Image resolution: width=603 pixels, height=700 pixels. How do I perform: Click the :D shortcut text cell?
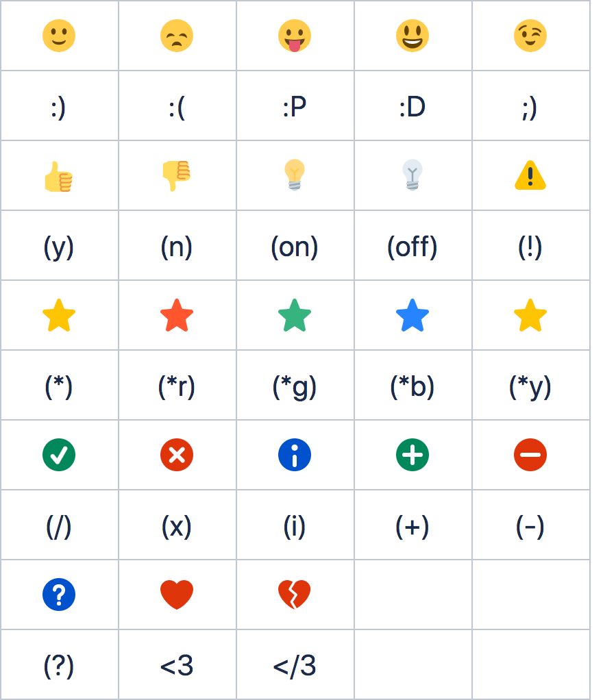413,105
